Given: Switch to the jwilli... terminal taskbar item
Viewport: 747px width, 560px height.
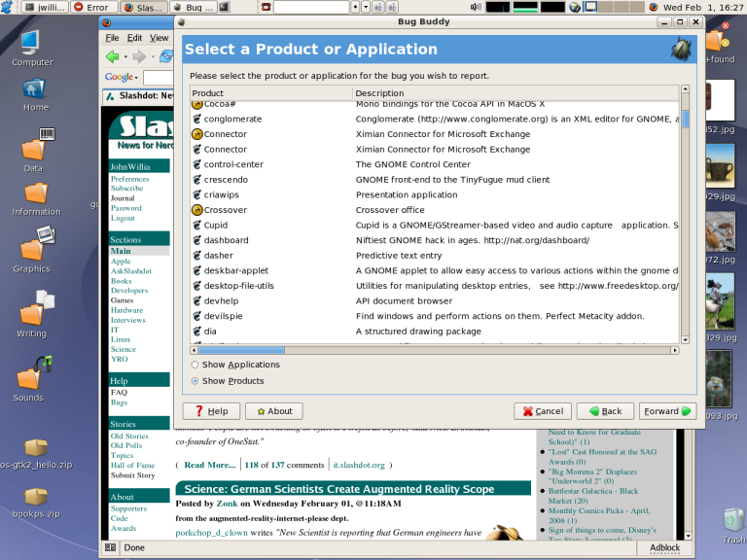Looking at the screenshot, I should tap(45, 7).
